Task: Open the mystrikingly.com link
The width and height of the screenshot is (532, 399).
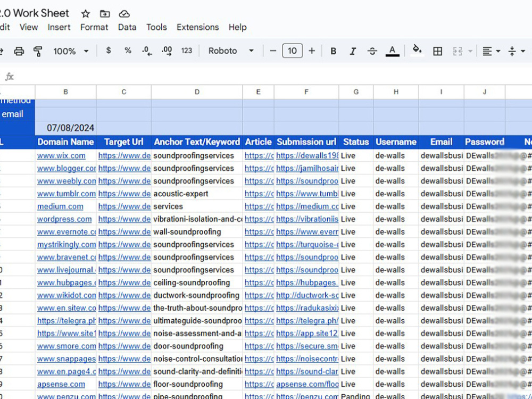Action: tap(66, 245)
